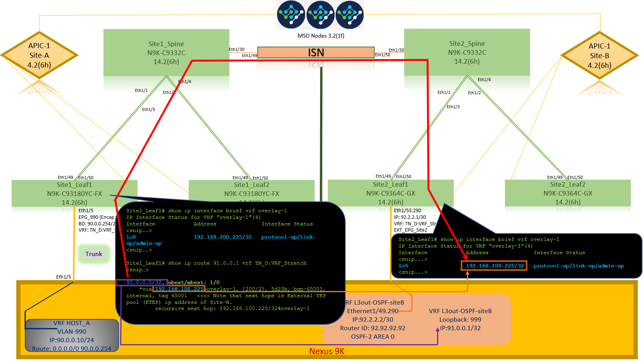Screen dimensions: 644x362
Task: Click the VLAN-990 text in HOST_A
Action: [72, 331]
